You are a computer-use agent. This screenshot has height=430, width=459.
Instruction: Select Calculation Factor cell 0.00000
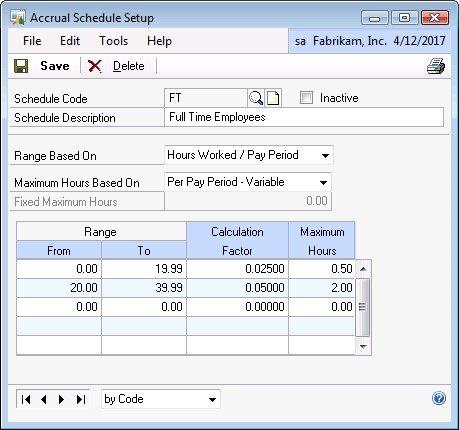237,307
